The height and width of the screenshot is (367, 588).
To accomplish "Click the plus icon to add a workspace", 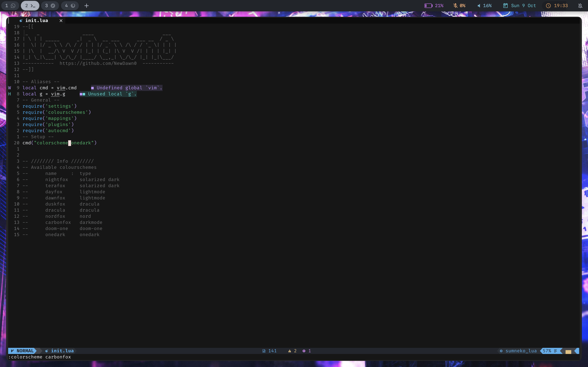I will point(87,6).
